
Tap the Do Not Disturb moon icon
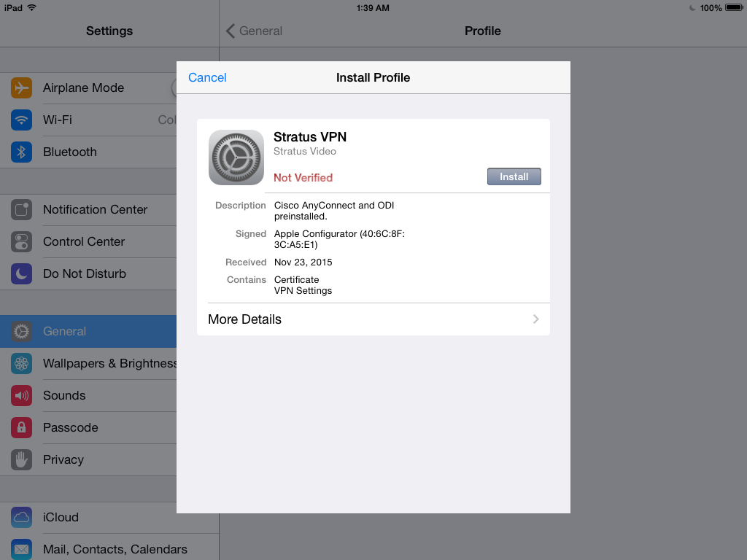(21, 274)
